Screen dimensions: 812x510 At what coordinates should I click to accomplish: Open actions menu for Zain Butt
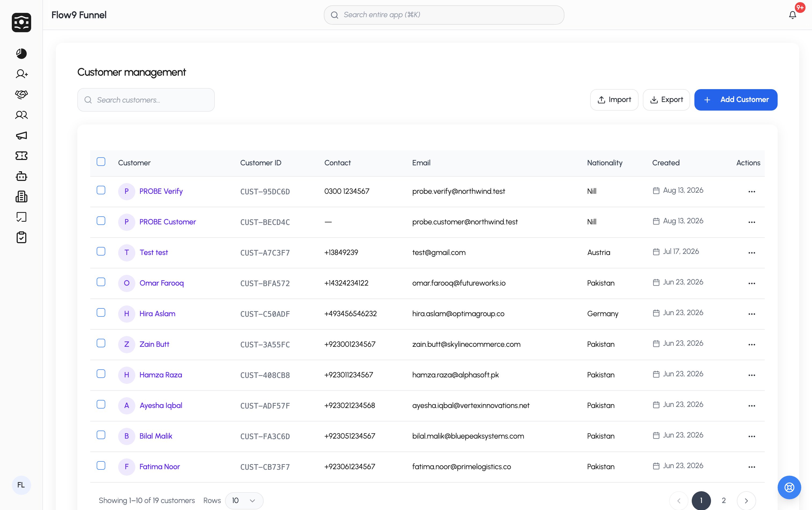pyautogui.click(x=752, y=344)
